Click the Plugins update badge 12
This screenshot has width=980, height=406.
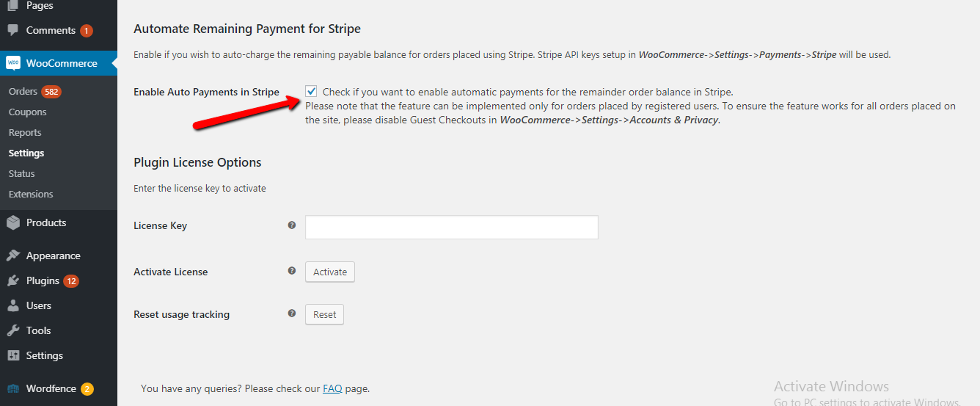(71, 281)
